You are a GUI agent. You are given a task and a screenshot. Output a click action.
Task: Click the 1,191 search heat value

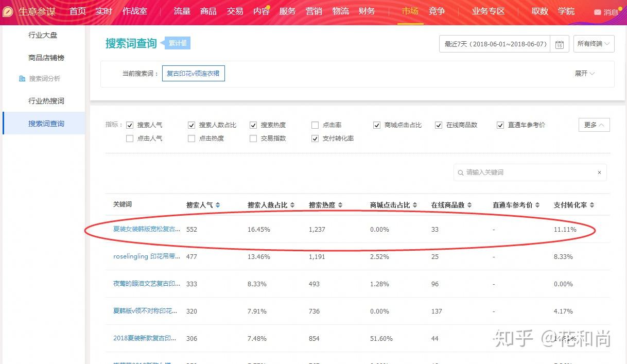(x=317, y=256)
